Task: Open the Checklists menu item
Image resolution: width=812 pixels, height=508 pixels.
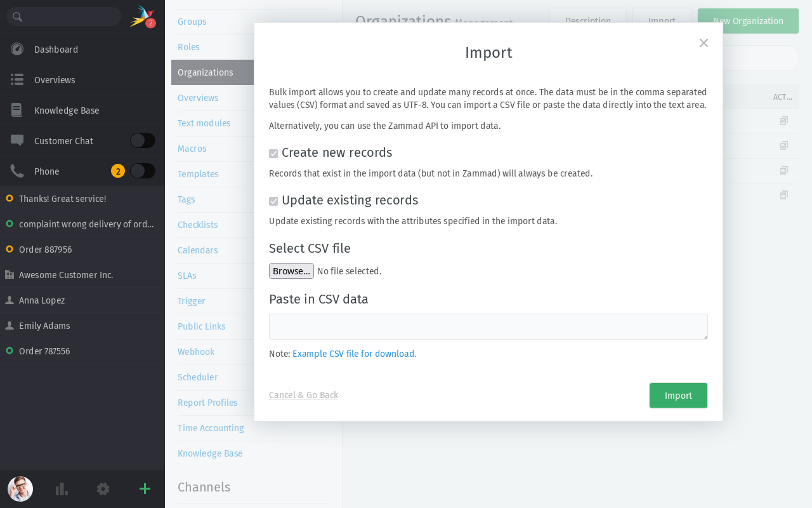Action: coord(198,225)
